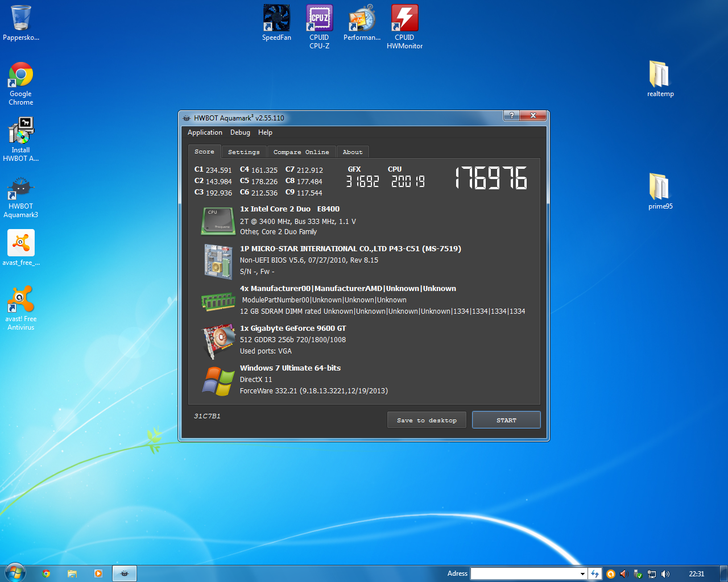Select the Google Chrome desktop shortcut
The width and height of the screenshot is (728, 582).
pyautogui.click(x=21, y=84)
